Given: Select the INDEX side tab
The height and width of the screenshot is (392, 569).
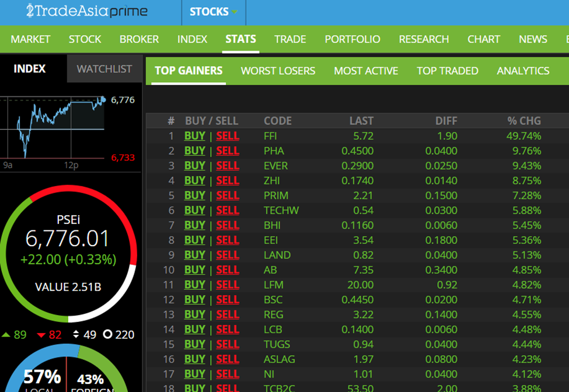Looking at the screenshot, I should coord(30,68).
